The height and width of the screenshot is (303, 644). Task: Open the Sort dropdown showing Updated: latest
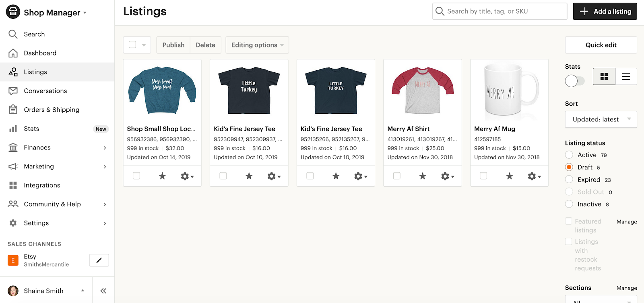(x=601, y=119)
